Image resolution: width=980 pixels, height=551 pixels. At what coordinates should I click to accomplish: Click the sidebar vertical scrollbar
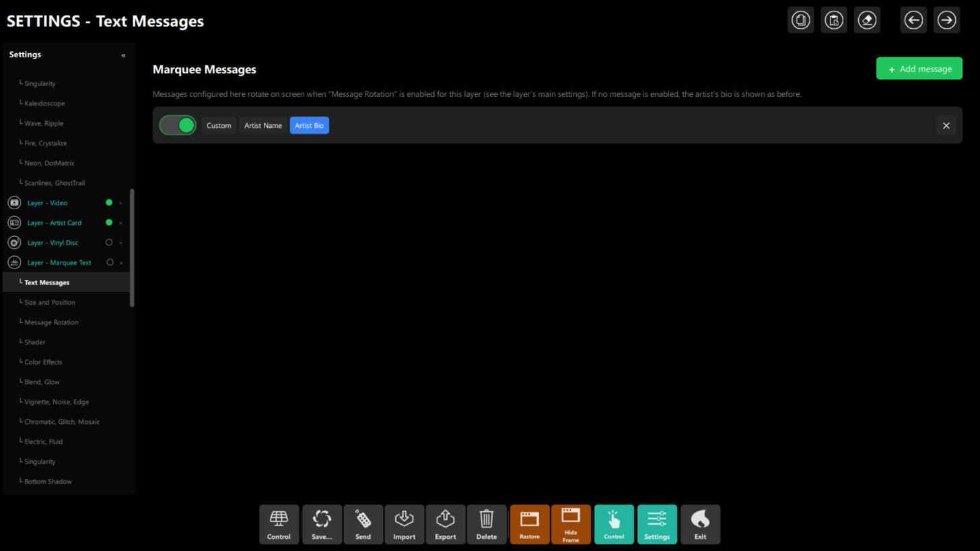(132, 248)
